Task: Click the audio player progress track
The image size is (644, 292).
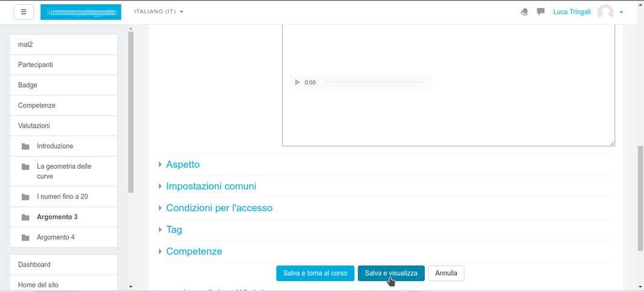Action: 374,82
